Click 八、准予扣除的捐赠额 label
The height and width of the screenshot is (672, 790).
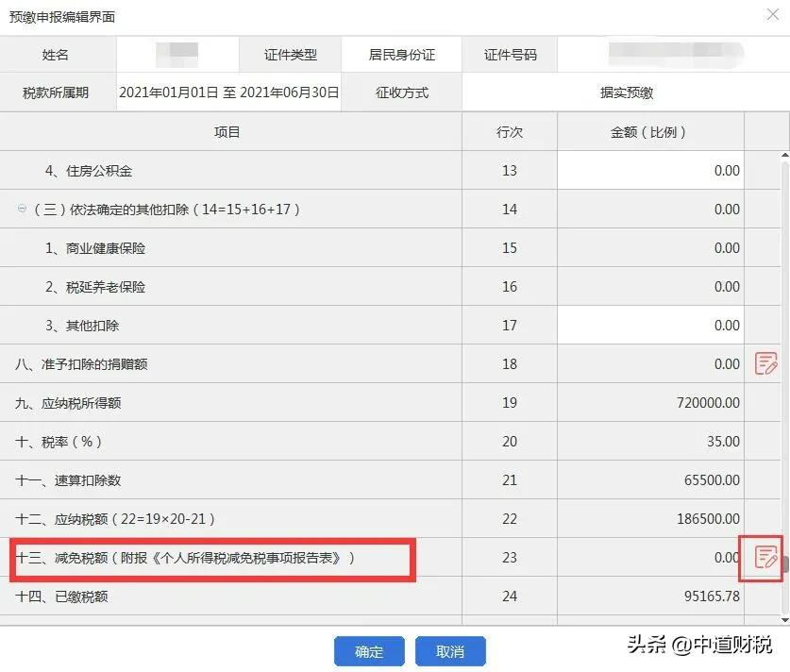81,363
